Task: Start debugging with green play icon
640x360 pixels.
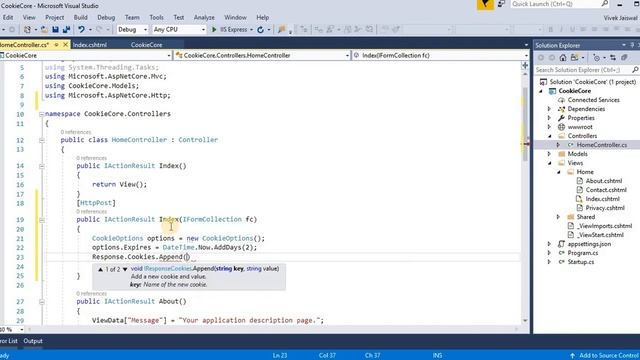Action: pos(213,29)
